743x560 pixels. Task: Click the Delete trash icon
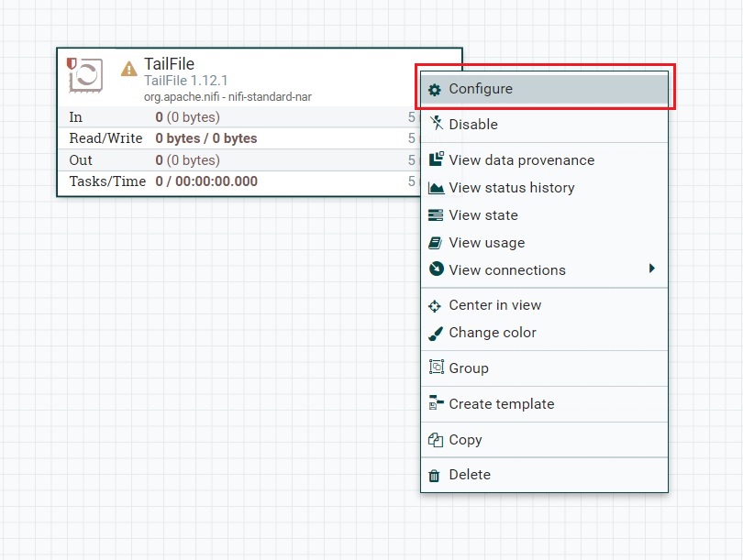tap(434, 476)
